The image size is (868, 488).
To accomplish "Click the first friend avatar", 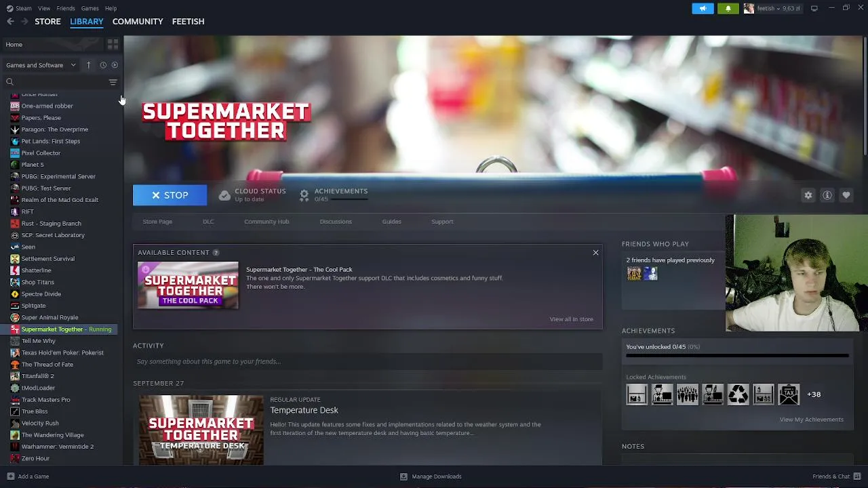I will (634, 273).
